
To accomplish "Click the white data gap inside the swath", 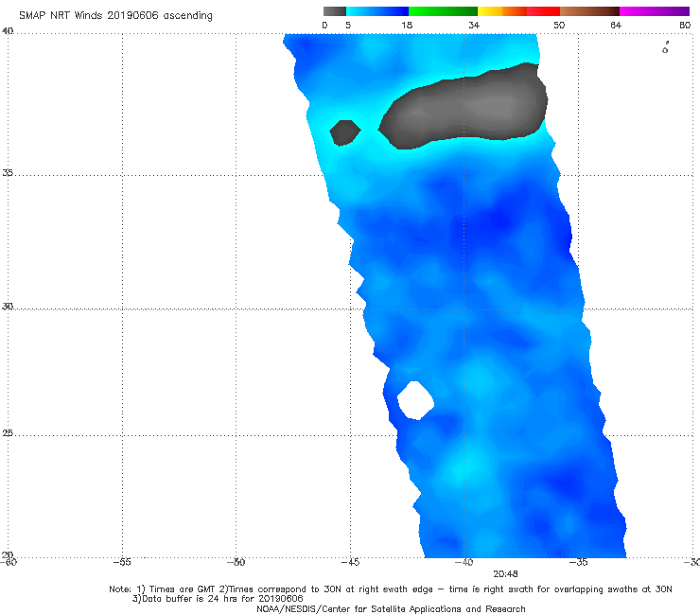I will [415, 400].
